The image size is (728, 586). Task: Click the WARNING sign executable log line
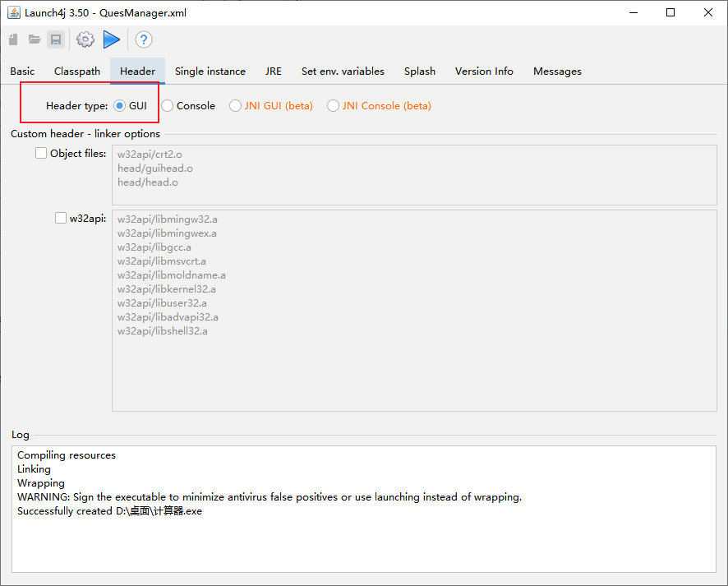pyautogui.click(x=270, y=497)
